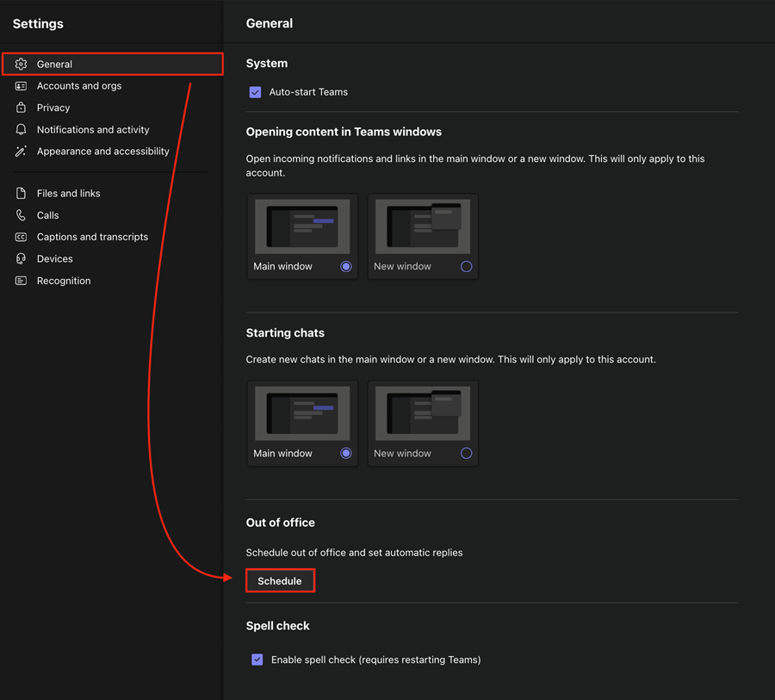Click Main window thumbnail under Starting chats
This screenshot has height=700, width=775.
(x=302, y=413)
